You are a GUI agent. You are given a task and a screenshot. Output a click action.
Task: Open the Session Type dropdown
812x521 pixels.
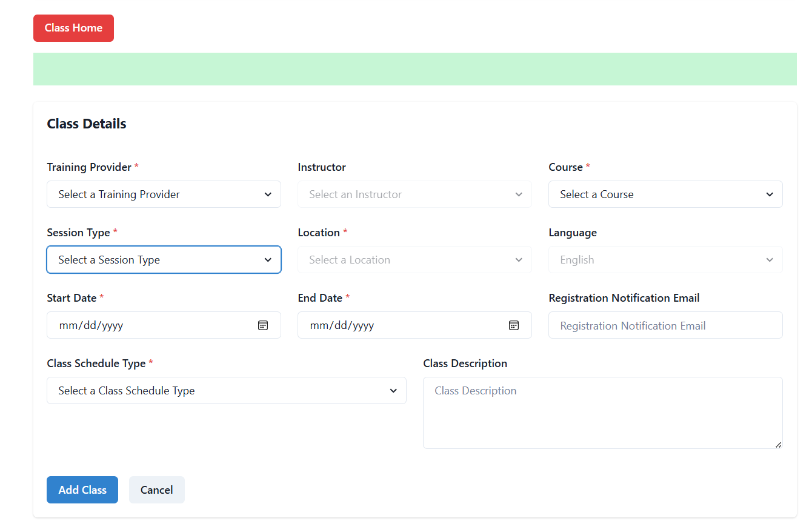164,260
